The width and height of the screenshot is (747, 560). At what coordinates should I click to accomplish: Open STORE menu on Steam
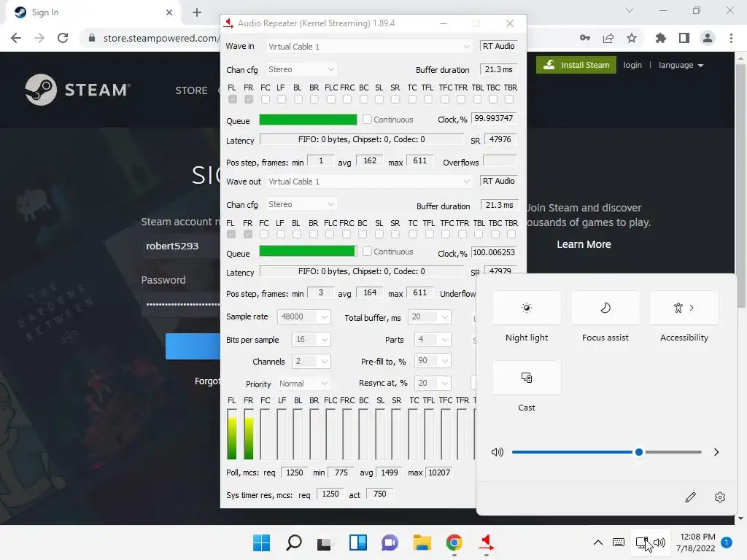pos(191,90)
